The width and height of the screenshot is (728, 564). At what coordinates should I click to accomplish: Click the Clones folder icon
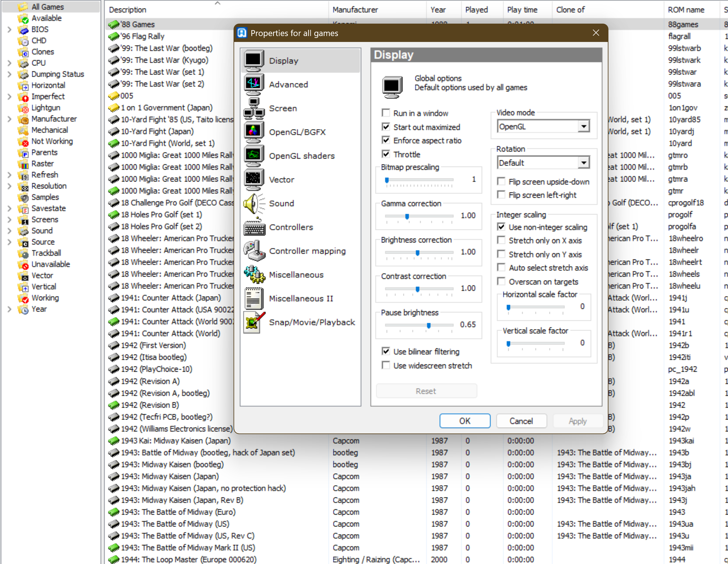(x=23, y=52)
